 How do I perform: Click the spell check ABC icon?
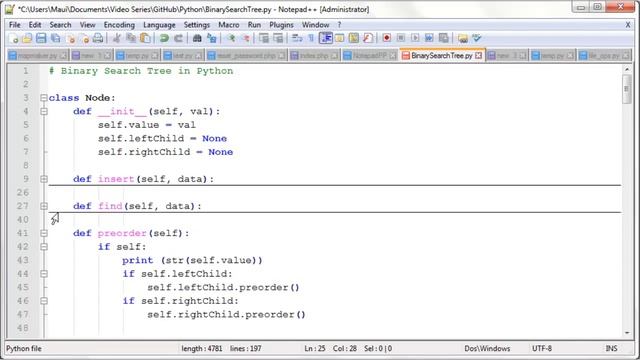click(x=476, y=38)
